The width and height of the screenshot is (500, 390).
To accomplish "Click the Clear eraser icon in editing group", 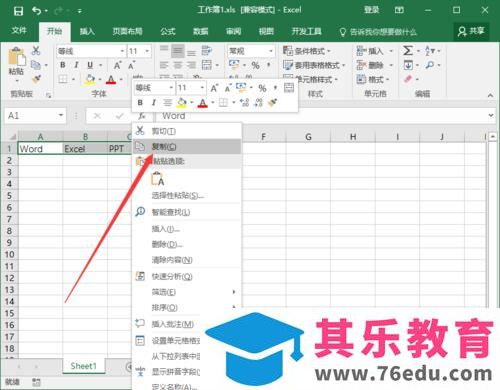I will point(408,79).
